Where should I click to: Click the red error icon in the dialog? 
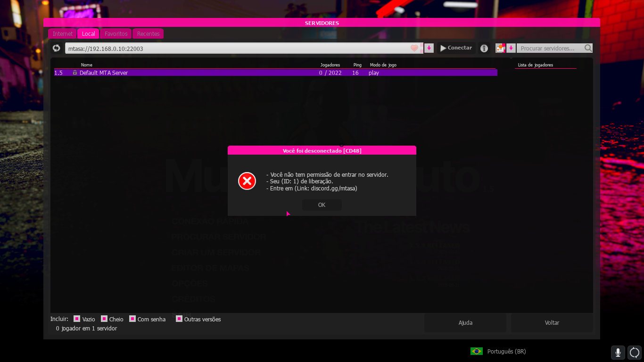247,181
